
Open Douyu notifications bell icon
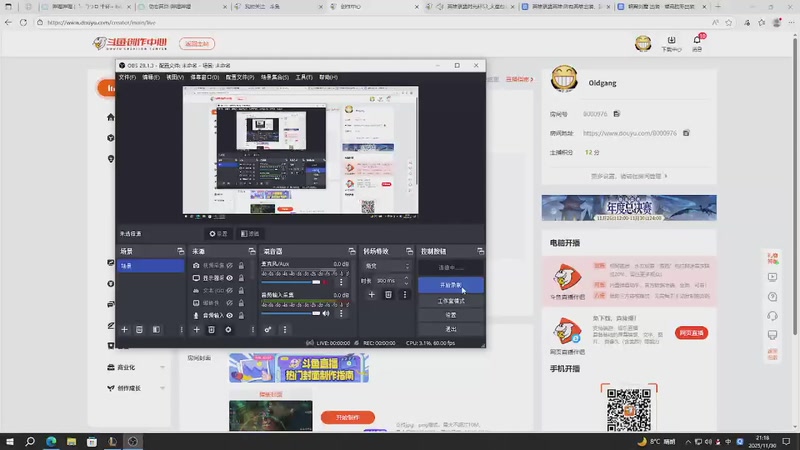click(697, 40)
